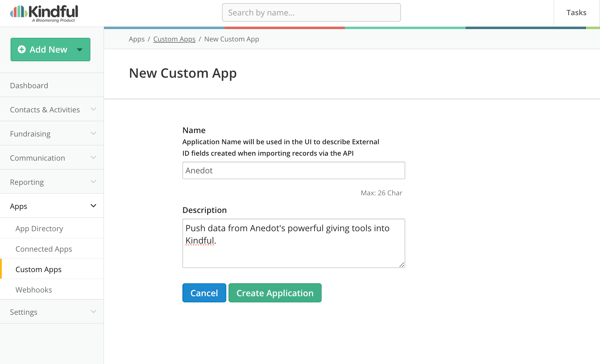Follow the Custom Apps breadcrumb link
Screen dimensions: 600x364
click(x=174, y=39)
